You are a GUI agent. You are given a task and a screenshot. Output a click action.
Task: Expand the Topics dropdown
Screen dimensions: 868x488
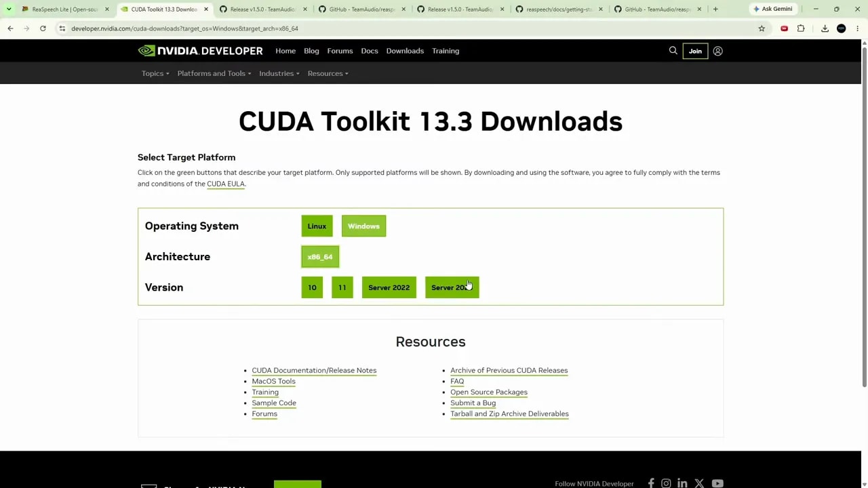(155, 73)
